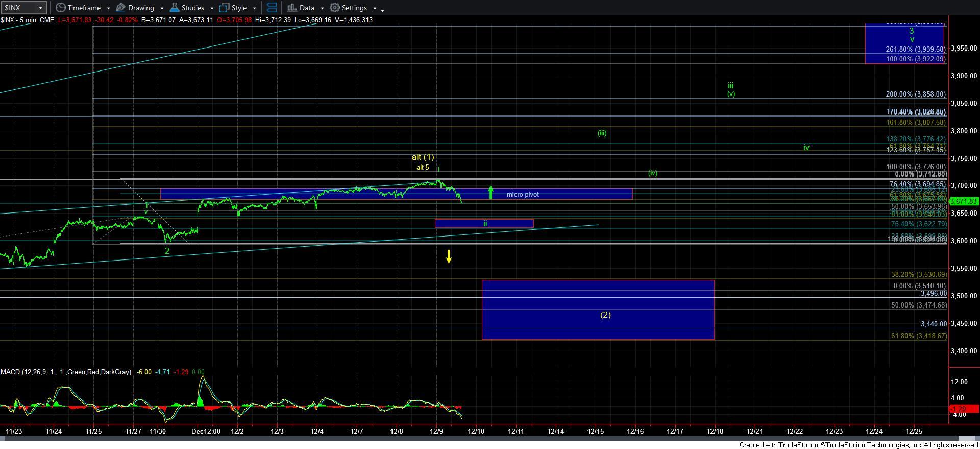Image resolution: width=980 pixels, height=449 pixels.
Task: Open the Timeframe toolbar button
Action: (x=78, y=8)
